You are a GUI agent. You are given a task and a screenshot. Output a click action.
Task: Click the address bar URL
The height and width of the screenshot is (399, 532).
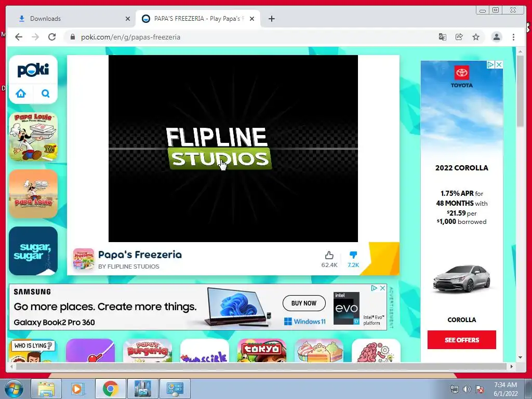[130, 37]
